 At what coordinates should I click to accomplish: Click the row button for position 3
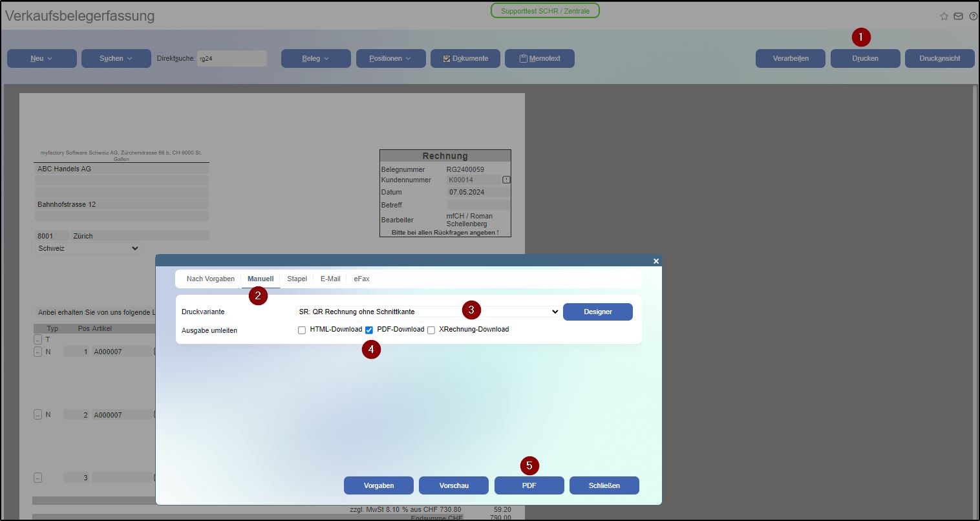37,478
